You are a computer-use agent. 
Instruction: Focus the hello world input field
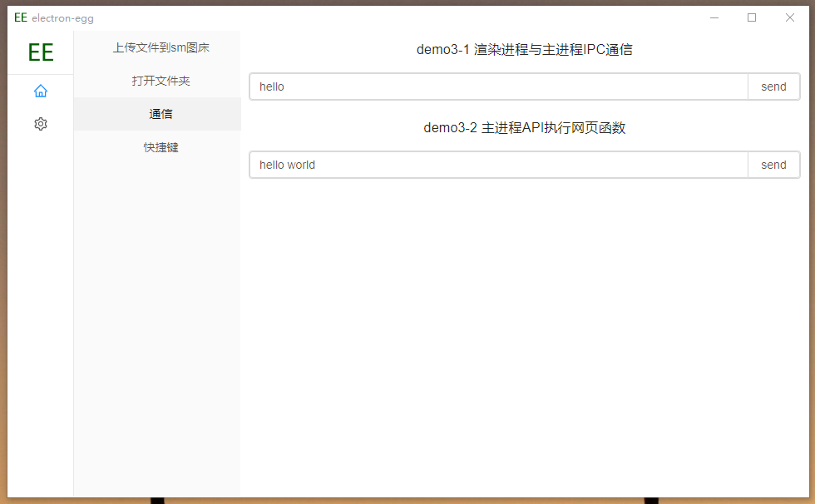pyautogui.click(x=499, y=165)
